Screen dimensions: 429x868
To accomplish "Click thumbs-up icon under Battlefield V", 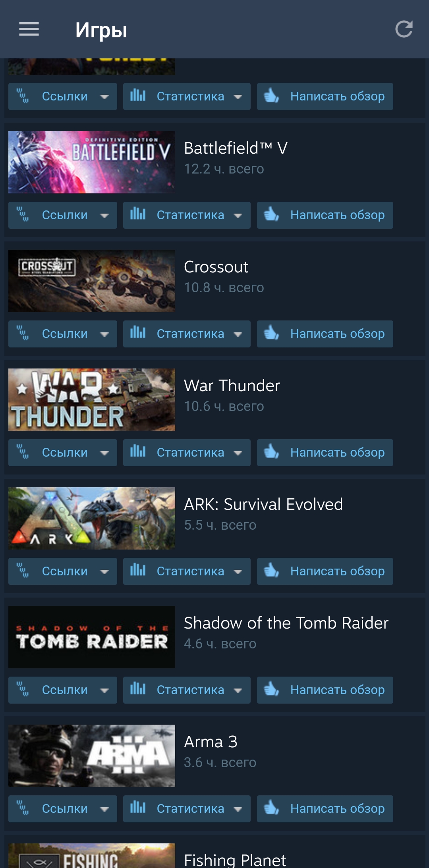I will tap(272, 214).
